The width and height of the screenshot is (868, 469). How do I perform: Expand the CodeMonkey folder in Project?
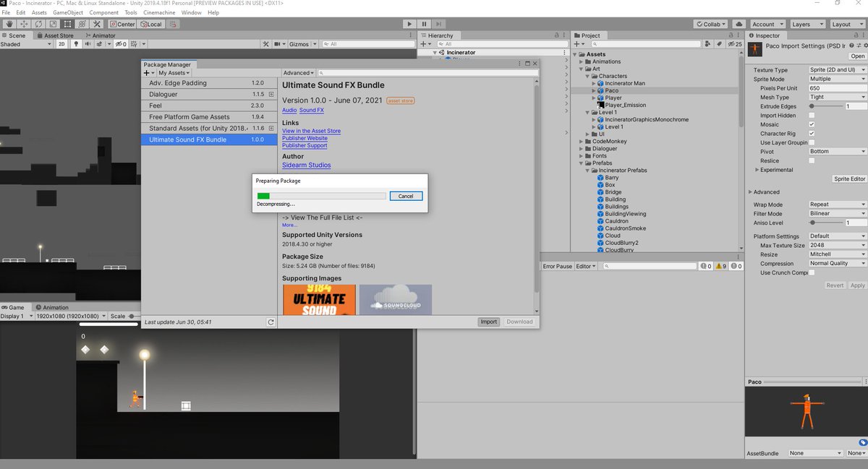(581, 141)
